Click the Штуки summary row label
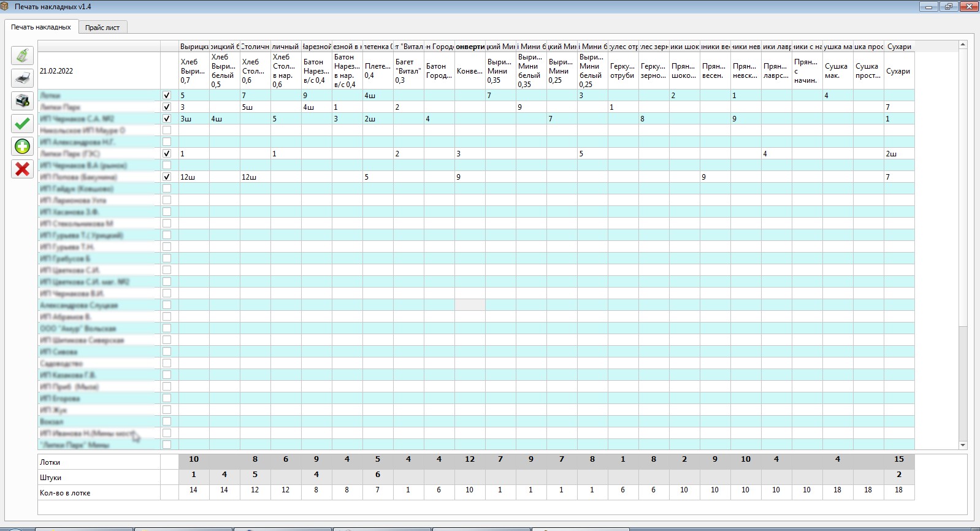Screen dimensions: 980x531 (x=99, y=478)
